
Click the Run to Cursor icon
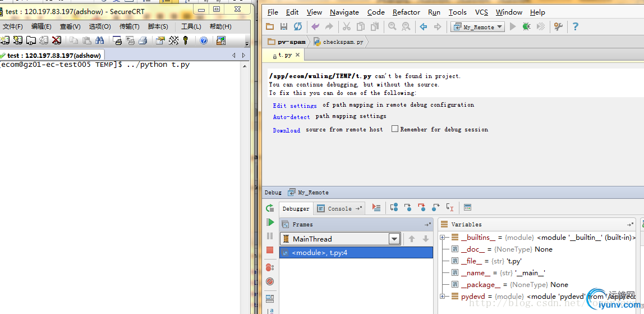(450, 207)
